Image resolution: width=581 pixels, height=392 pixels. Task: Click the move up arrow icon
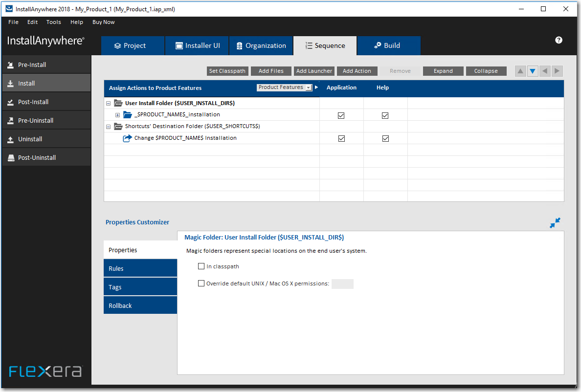click(x=520, y=71)
